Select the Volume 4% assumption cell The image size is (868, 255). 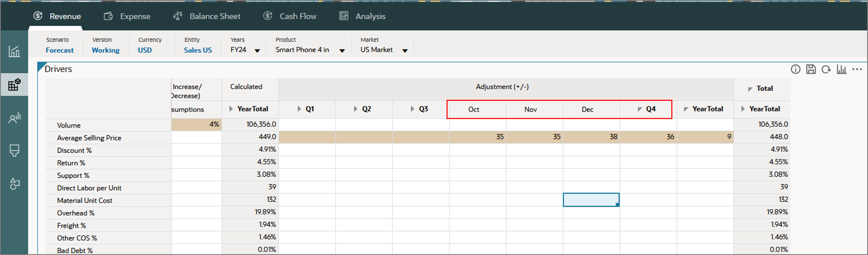(196, 124)
